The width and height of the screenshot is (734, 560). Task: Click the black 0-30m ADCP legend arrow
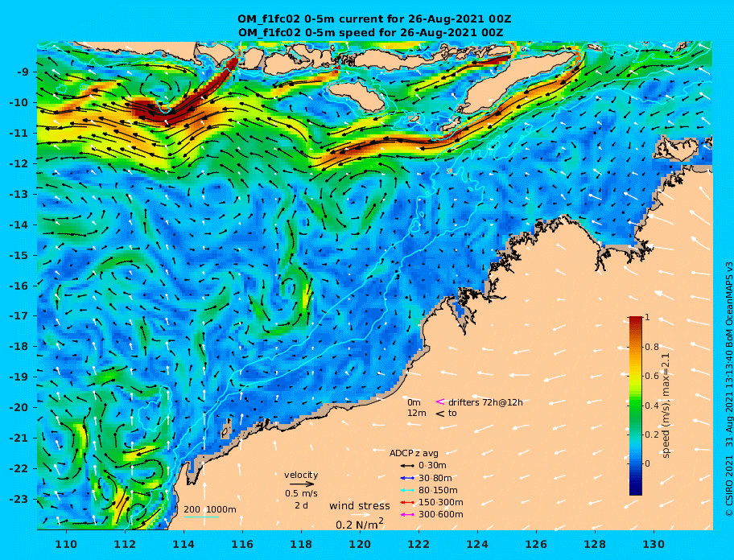407,466
